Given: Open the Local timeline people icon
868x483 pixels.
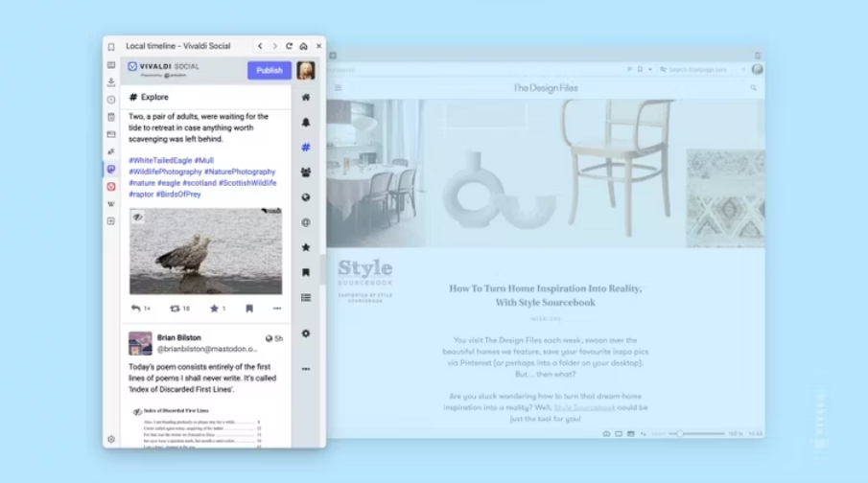Looking at the screenshot, I should [306, 172].
